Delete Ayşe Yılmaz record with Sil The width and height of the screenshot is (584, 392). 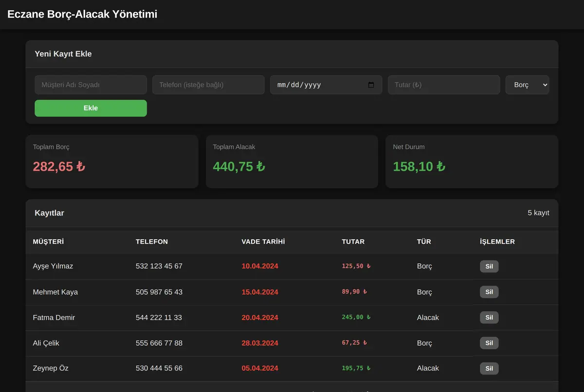tap(489, 266)
